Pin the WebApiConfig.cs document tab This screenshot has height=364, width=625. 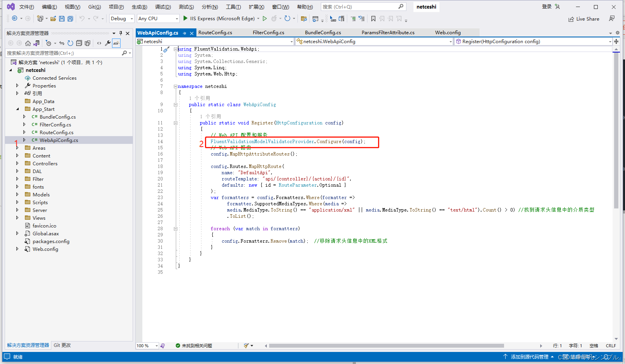point(184,33)
